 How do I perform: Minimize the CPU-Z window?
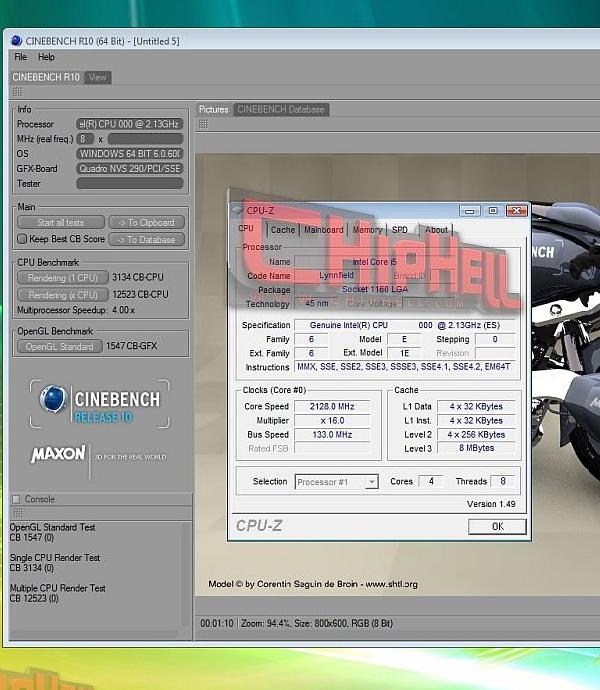pyautogui.click(x=469, y=211)
